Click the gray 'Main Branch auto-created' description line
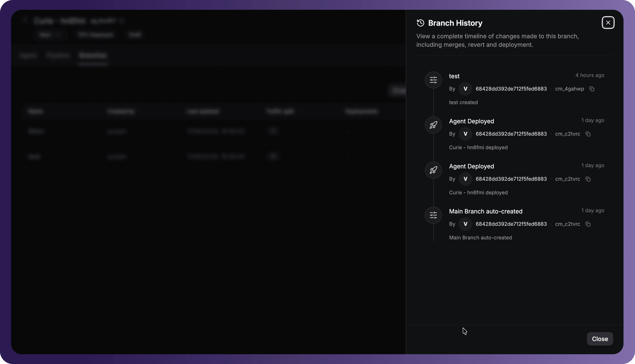This screenshot has width=635, height=364. coord(480,238)
